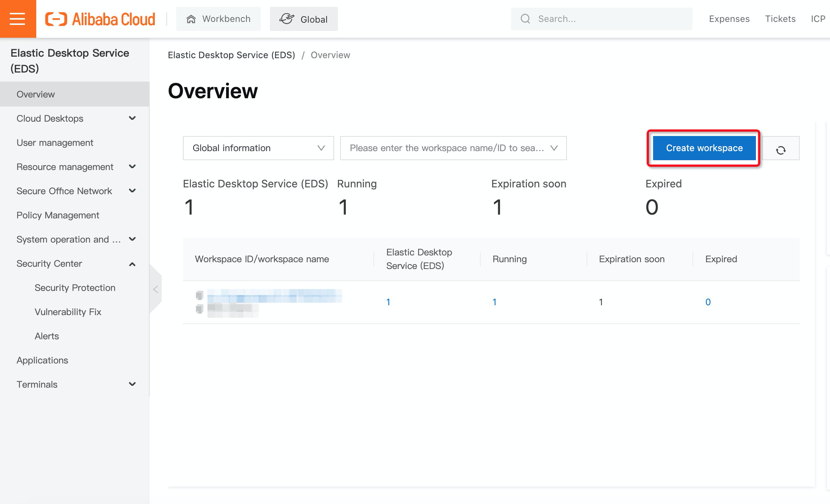The height and width of the screenshot is (504, 830).
Task: Copy workspace name using lower copy icon
Action: coord(199,309)
